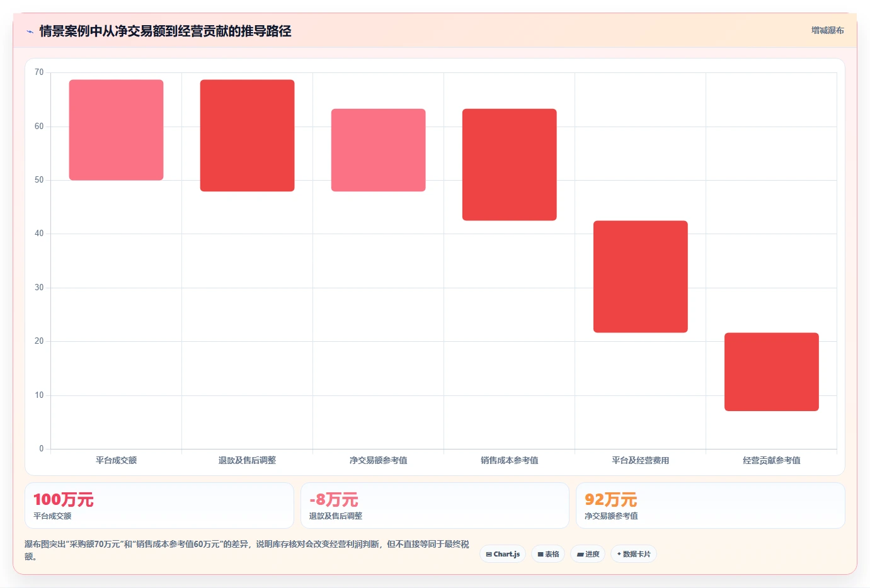
Task: Click the lightning icon beside the chart title
Action: click(x=30, y=31)
